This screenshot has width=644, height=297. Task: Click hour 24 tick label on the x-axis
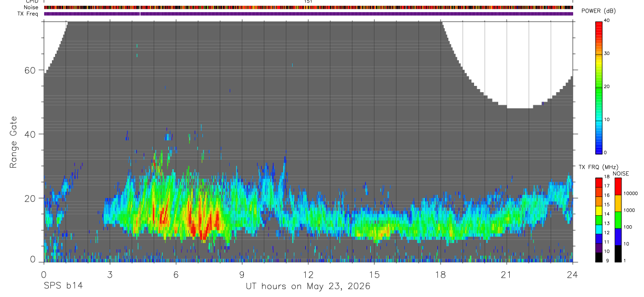572,274
